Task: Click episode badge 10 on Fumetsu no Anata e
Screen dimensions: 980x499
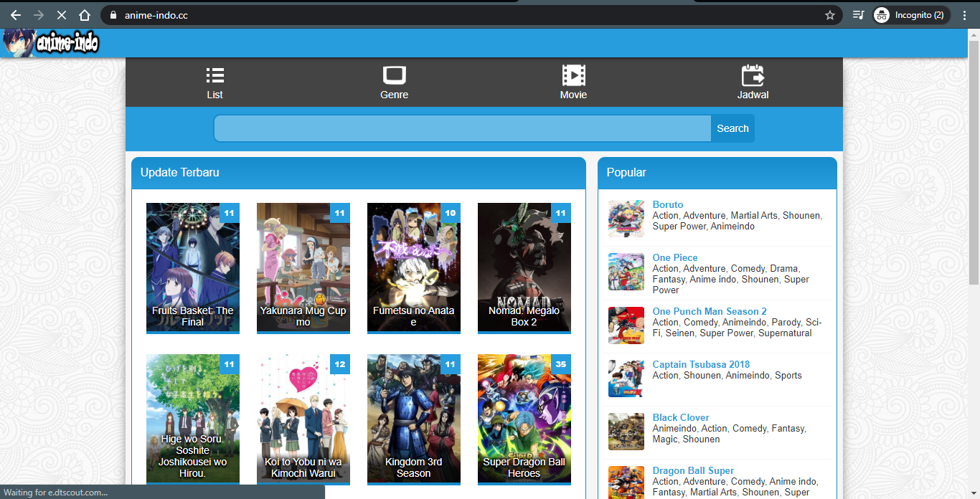Action: coord(451,213)
